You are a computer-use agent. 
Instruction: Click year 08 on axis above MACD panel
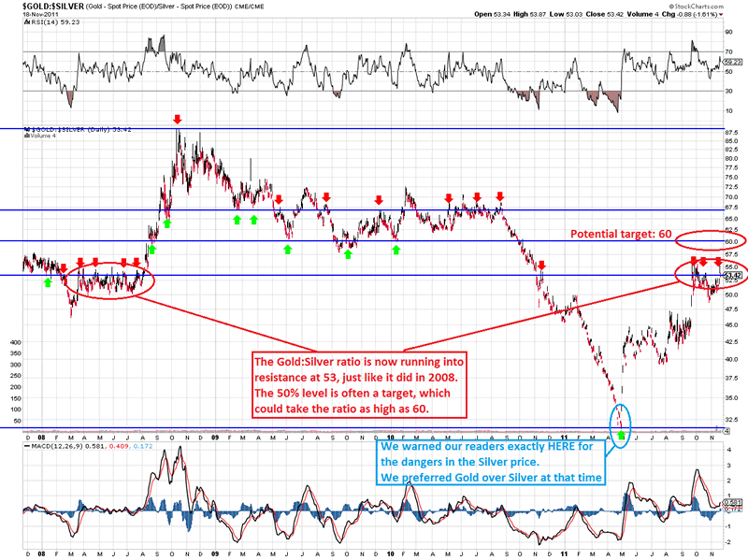[41, 437]
